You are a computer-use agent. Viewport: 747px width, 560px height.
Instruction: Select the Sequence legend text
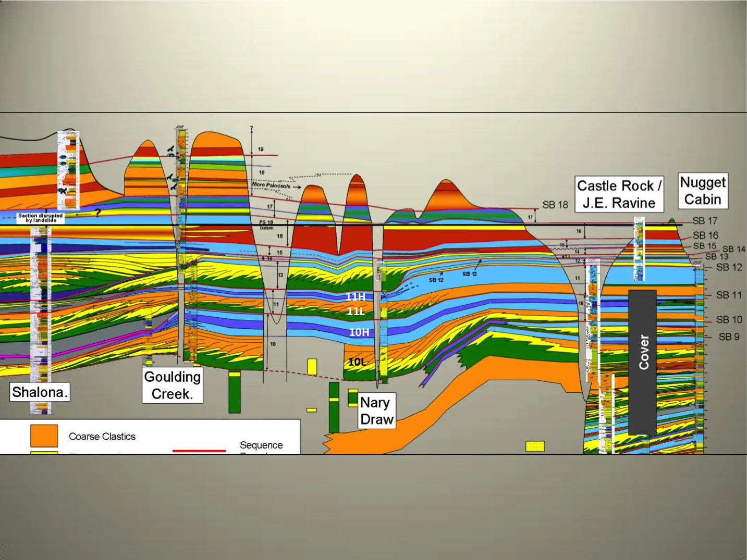(261, 445)
